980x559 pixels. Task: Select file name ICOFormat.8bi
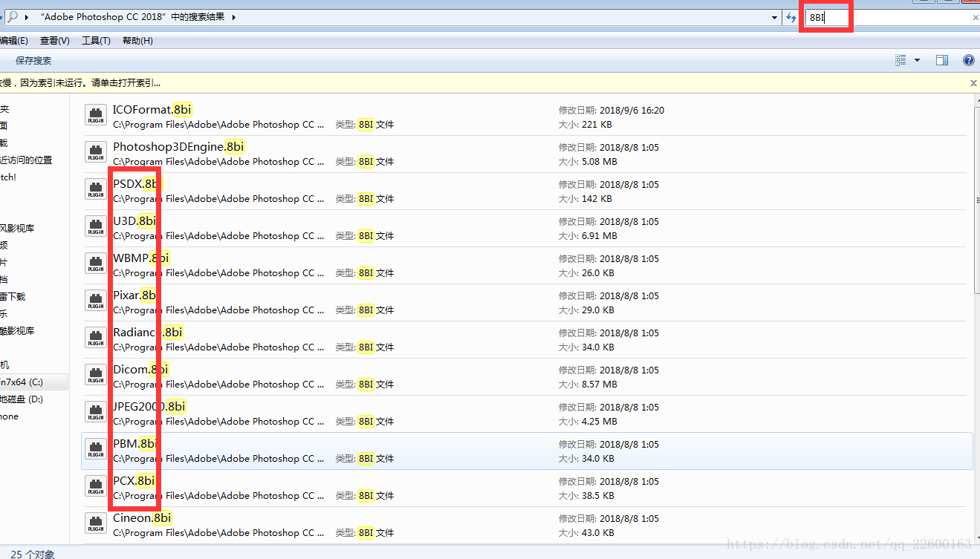152,110
